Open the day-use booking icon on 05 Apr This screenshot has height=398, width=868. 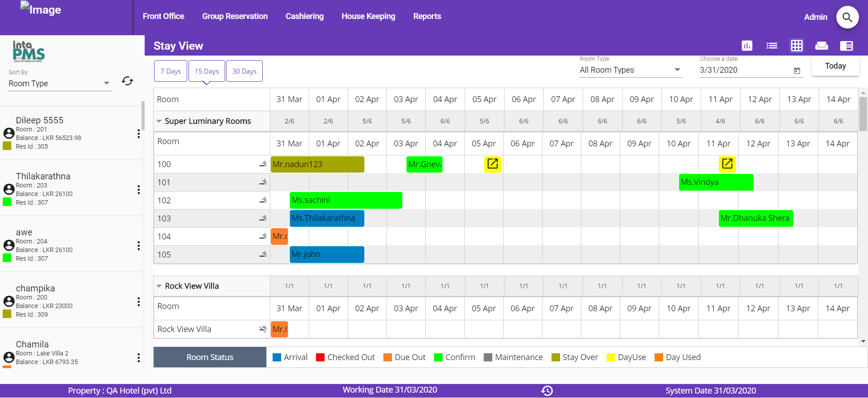492,164
